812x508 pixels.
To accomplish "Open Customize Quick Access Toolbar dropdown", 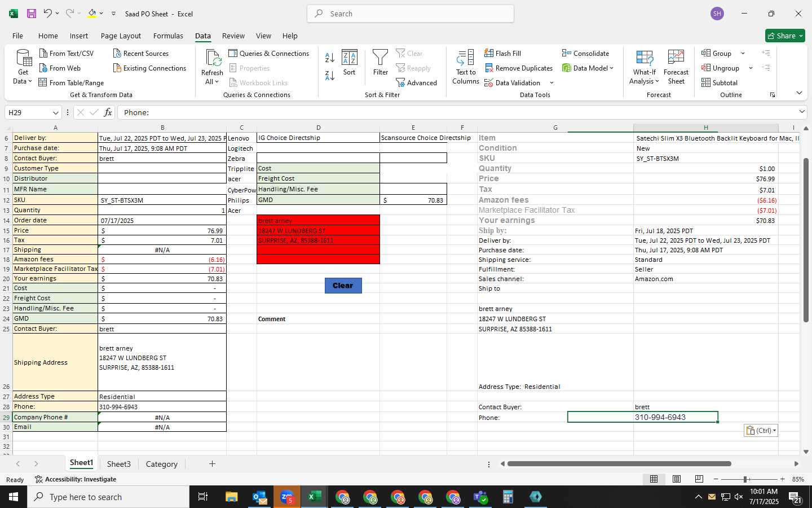I will (113, 14).
